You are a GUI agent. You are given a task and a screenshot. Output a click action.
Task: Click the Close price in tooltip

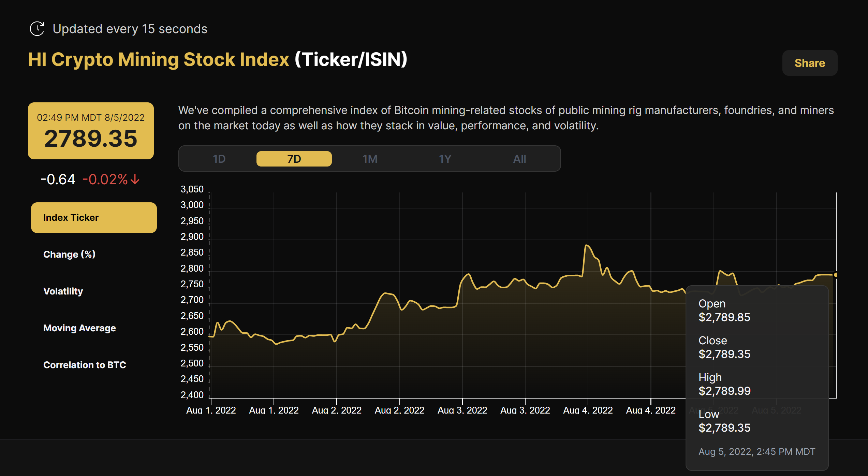click(724, 354)
